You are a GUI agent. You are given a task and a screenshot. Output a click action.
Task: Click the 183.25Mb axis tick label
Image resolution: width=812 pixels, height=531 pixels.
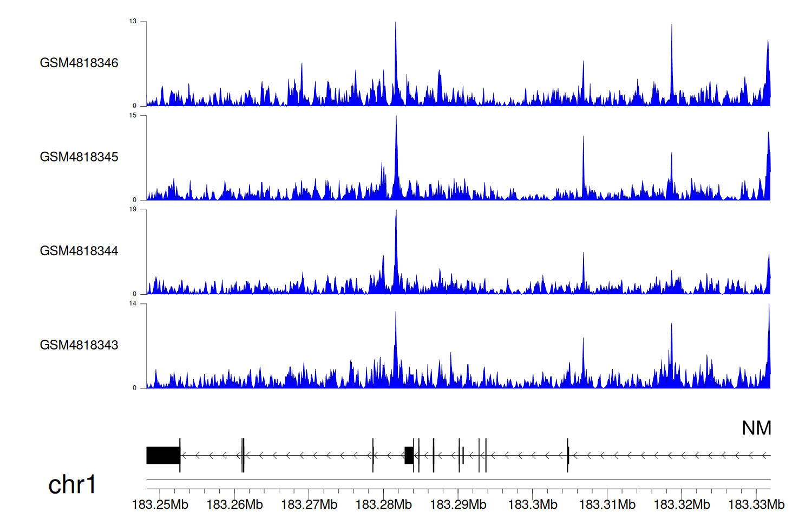[160, 504]
